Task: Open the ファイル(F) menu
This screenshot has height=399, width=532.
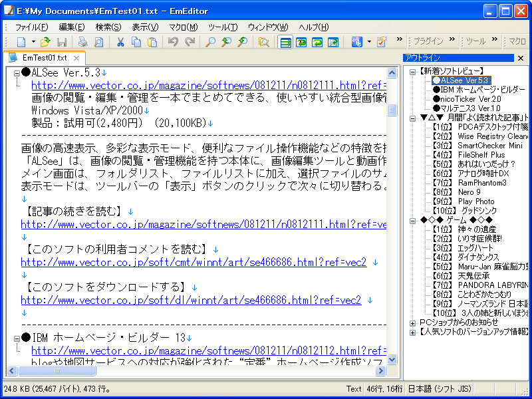Action: click(x=31, y=27)
